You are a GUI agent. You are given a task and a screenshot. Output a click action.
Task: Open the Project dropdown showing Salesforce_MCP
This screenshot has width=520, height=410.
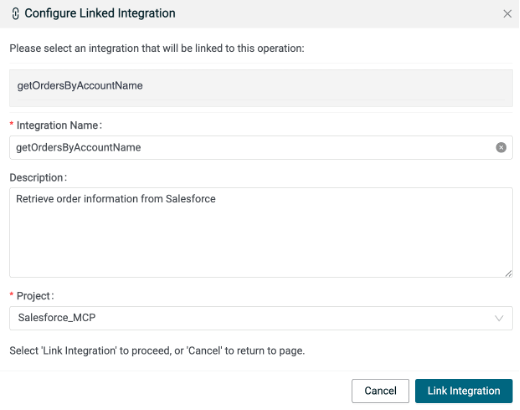coord(261,318)
